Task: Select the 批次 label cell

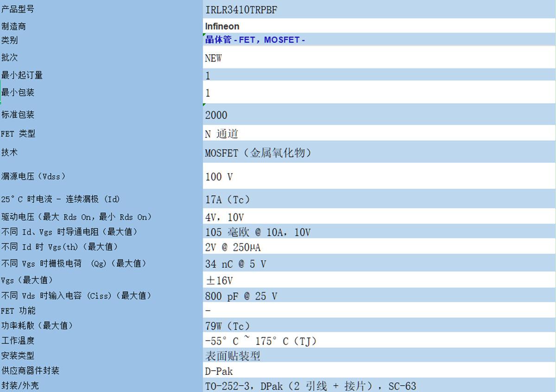Action: coord(101,57)
